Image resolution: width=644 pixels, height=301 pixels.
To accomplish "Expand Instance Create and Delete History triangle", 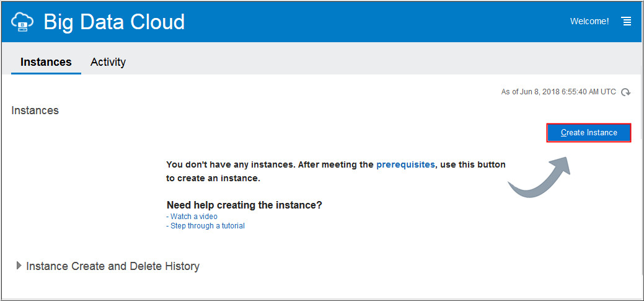I will point(19,266).
